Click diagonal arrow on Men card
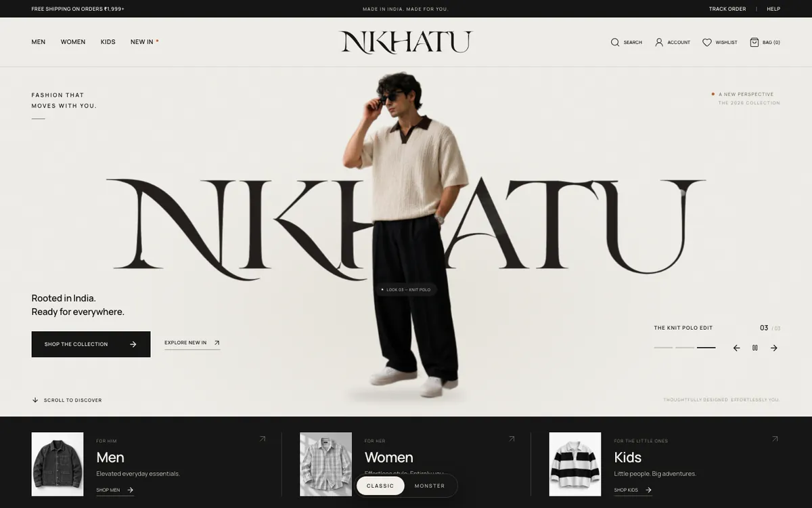The height and width of the screenshot is (508, 812). click(x=263, y=439)
